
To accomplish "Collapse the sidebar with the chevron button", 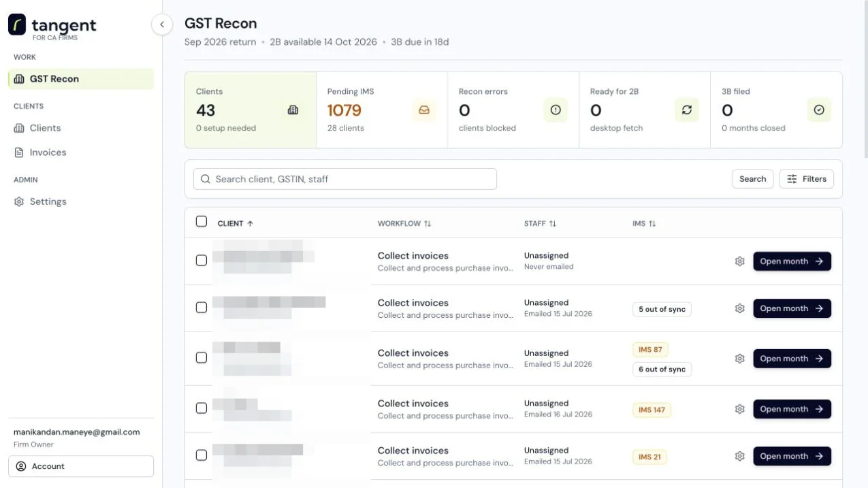I will tap(162, 25).
